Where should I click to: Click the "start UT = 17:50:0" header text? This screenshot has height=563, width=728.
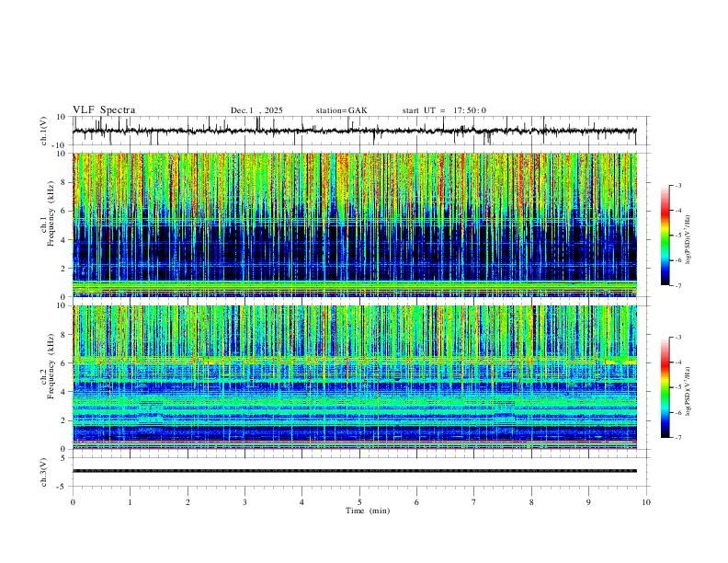(444, 110)
